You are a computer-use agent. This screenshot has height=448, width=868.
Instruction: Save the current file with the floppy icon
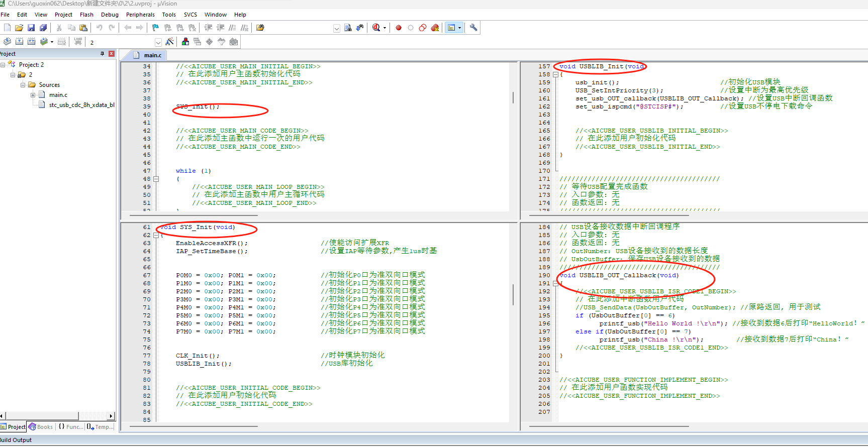click(x=31, y=28)
